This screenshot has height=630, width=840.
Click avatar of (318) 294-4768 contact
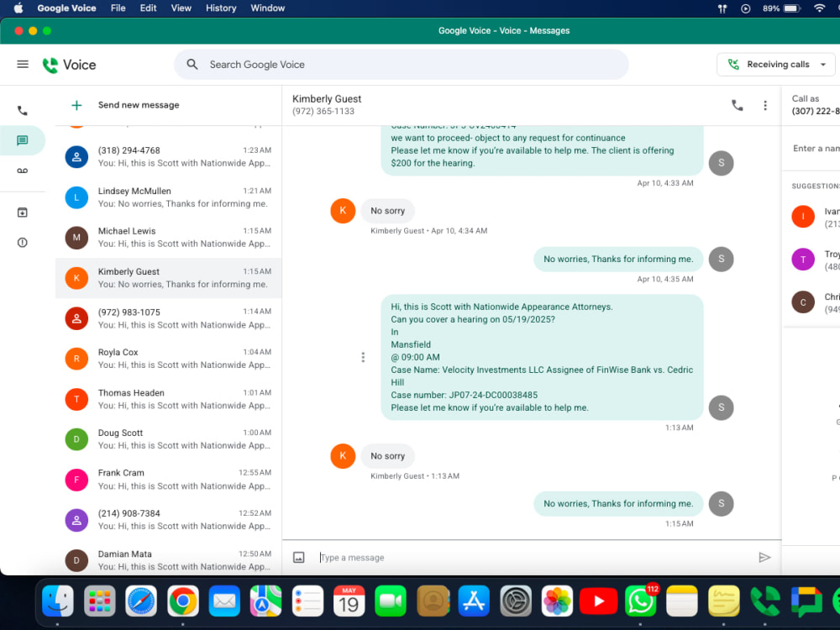(76, 157)
